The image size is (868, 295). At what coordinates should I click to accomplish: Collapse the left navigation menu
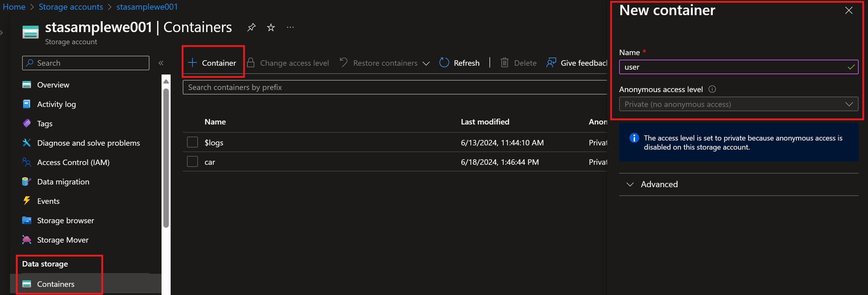coord(161,63)
